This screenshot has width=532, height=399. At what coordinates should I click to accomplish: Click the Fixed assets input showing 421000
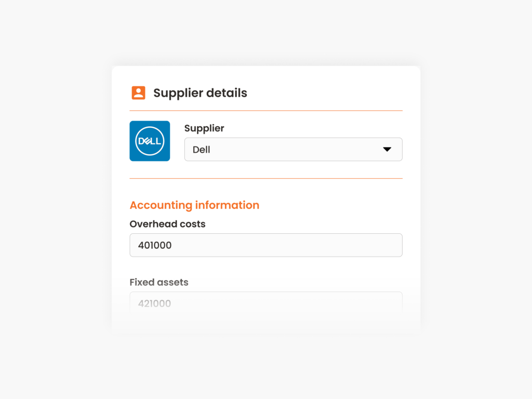(x=266, y=303)
